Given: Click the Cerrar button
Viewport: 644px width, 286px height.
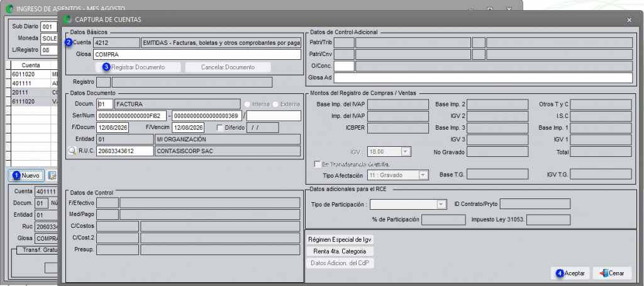Looking at the screenshot, I should click(613, 273).
